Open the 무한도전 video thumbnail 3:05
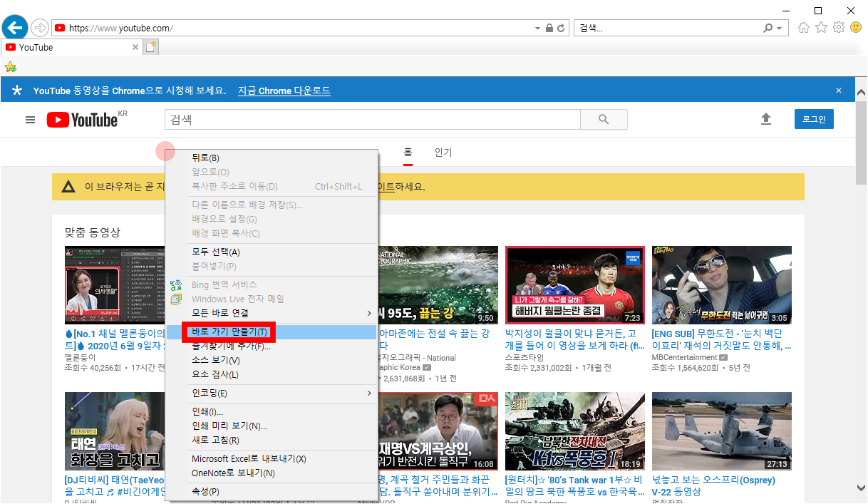 tap(721, 285)
